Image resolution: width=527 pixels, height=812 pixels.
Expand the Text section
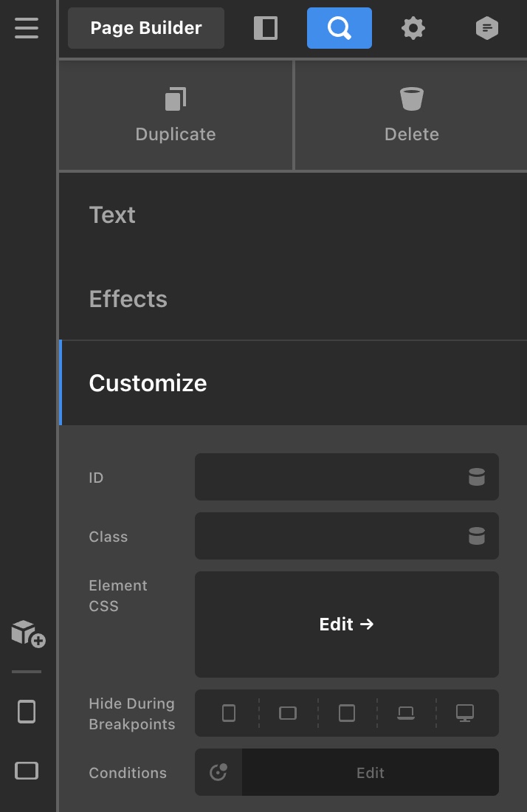pos(293,215)
